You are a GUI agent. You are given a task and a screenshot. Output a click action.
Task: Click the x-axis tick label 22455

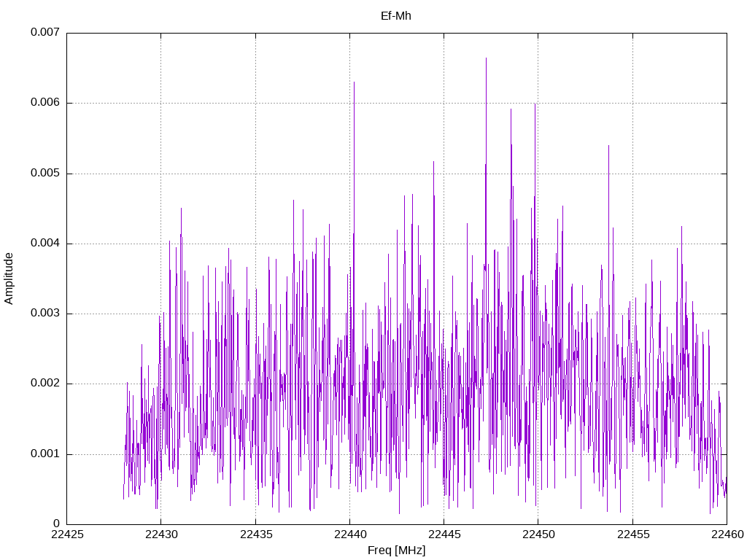coord(633,534)
